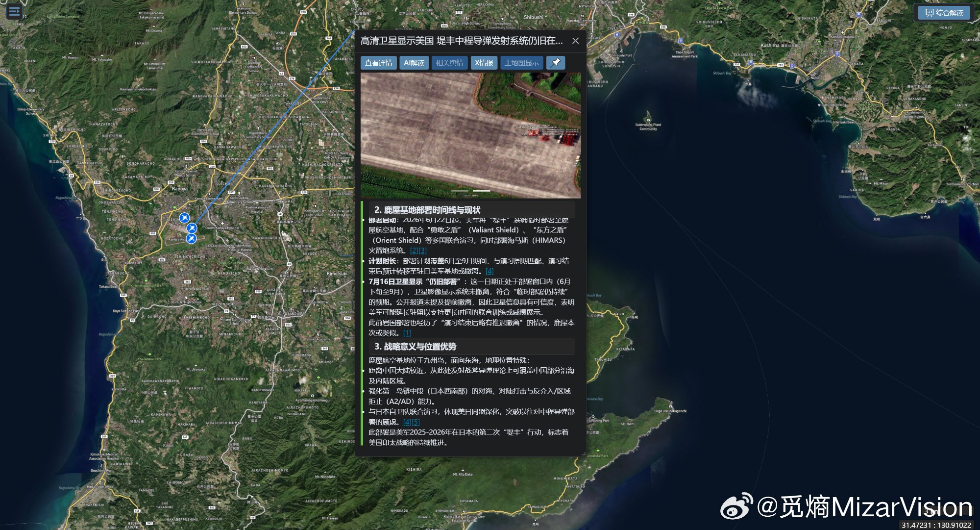The width and height of the screenshot is (980, 530).
Task: Open citation link [2]
Action: pos(414,251)
